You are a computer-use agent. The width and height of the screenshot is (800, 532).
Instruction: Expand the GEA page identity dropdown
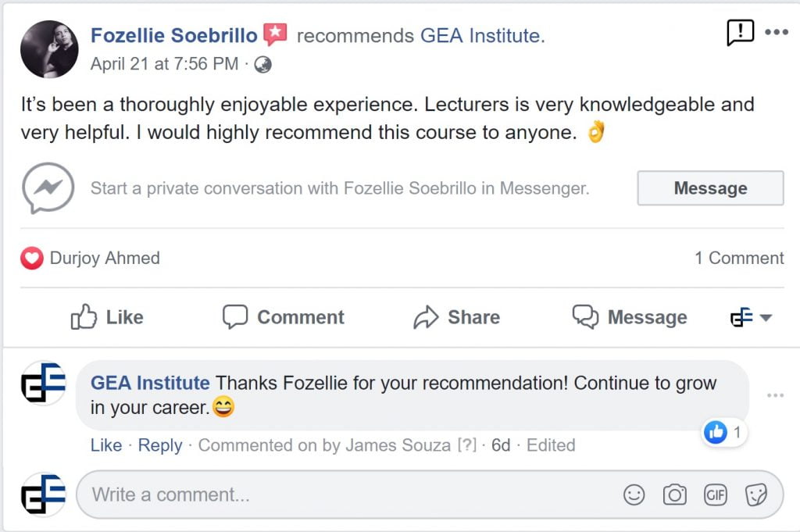tap(752, 317)
